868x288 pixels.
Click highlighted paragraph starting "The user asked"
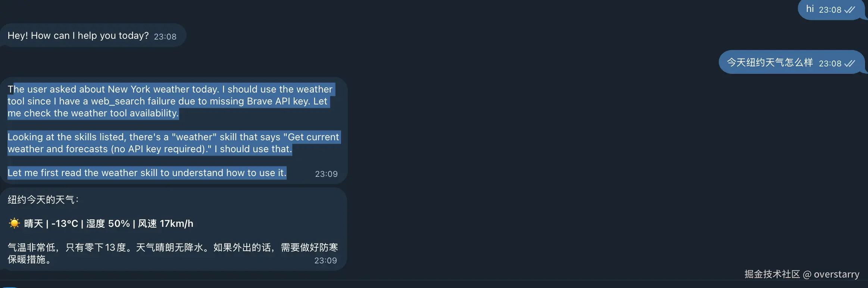tap(171, 101)
